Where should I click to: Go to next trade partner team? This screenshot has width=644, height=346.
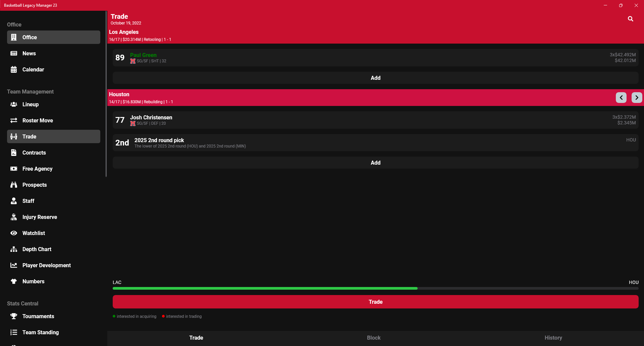click(x=637, y=98)
